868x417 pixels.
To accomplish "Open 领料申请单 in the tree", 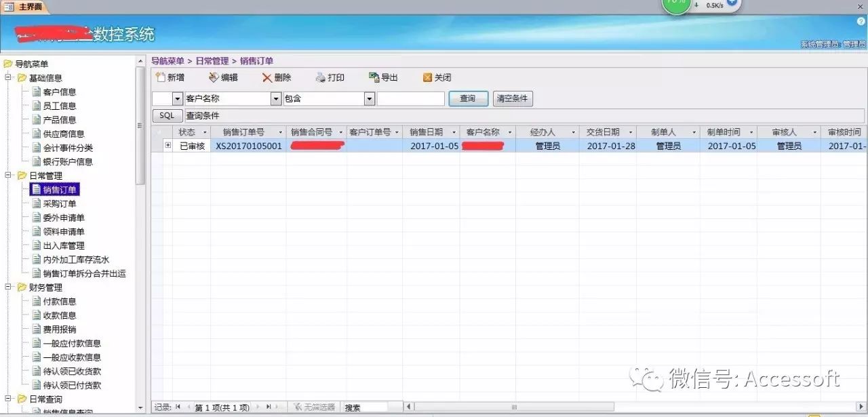I will tap(64, 232).
